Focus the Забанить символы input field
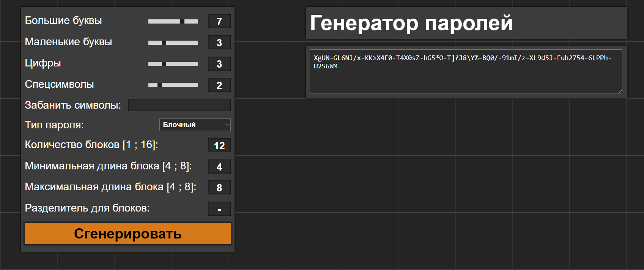Image resolution: width=644 pixels, height=270 pixels. pos(180,105)
